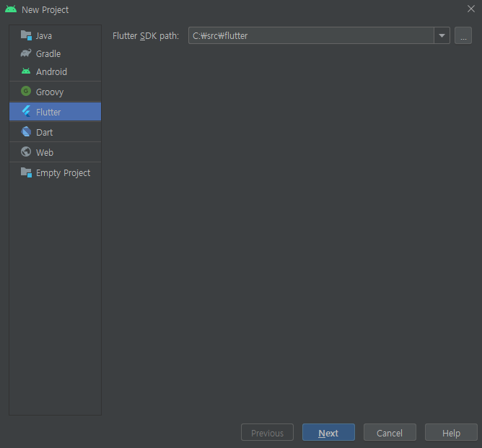Click the Flutter SDK path label
The image size is (482, 448).
click(146, 36)
